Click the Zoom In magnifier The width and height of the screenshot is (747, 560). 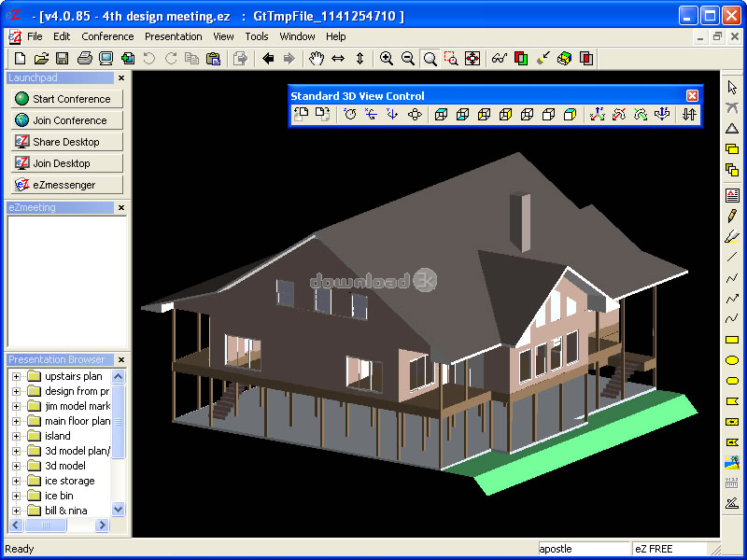387,58
